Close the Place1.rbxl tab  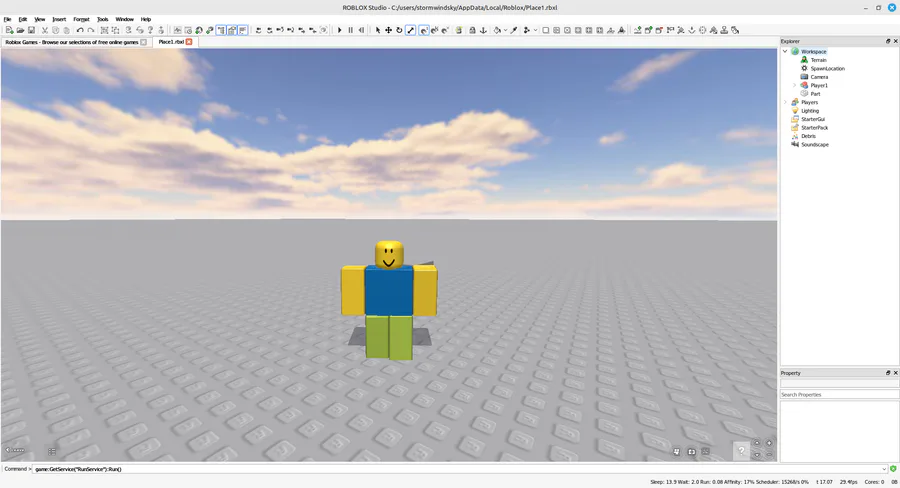tap(189, 42)
